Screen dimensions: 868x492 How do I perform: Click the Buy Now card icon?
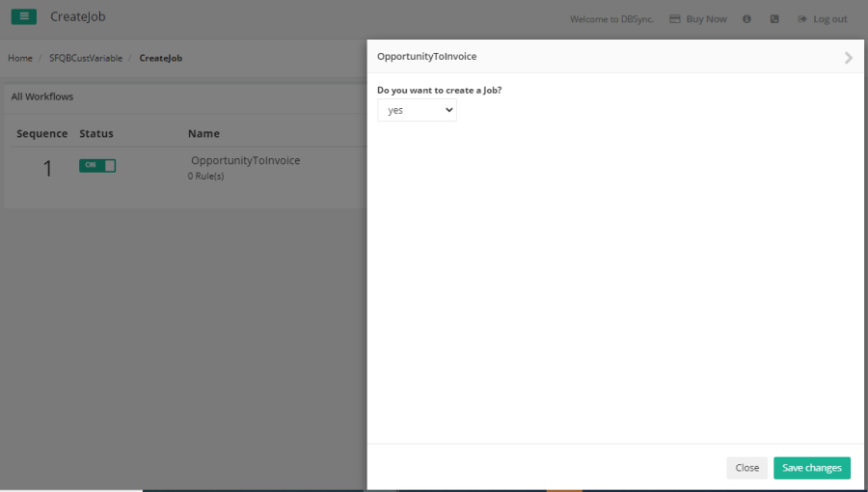point(675,19)
